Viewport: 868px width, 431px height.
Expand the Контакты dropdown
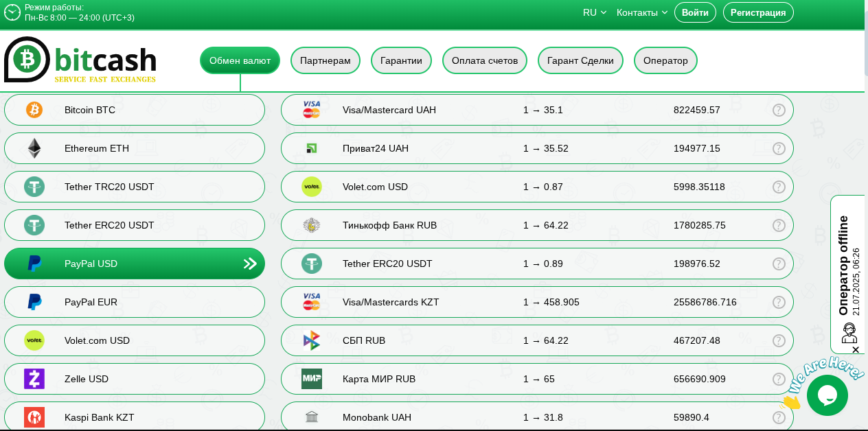tap(642, 12)
